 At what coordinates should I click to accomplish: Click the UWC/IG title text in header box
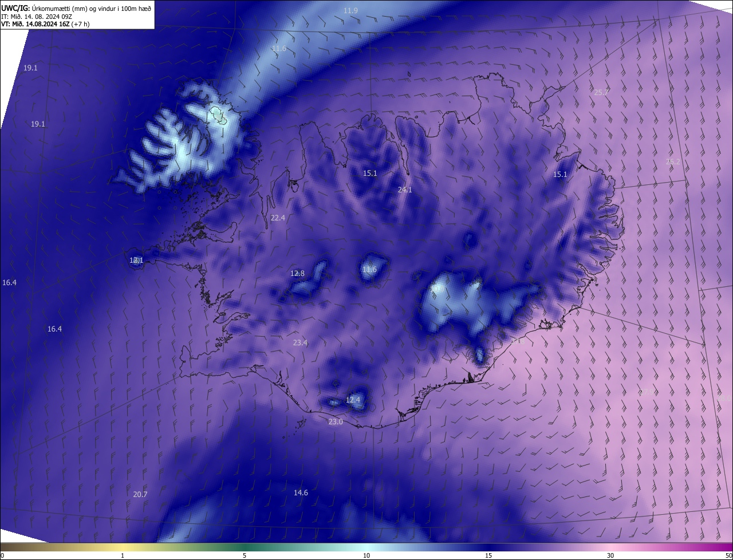coord(76,7)
